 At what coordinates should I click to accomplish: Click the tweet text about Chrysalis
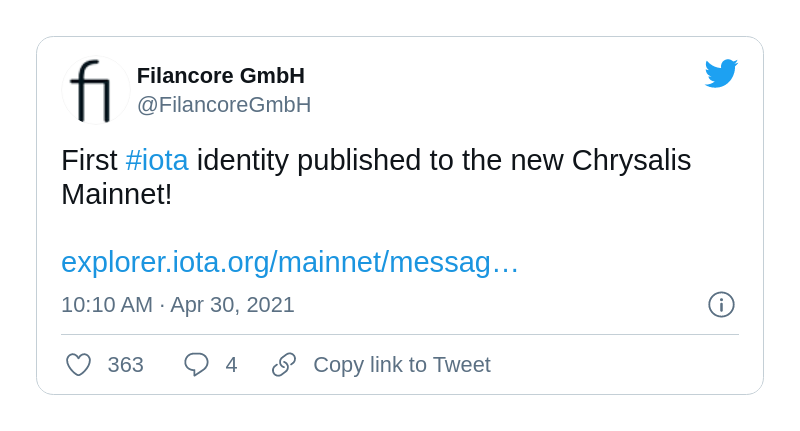(376, 177)
